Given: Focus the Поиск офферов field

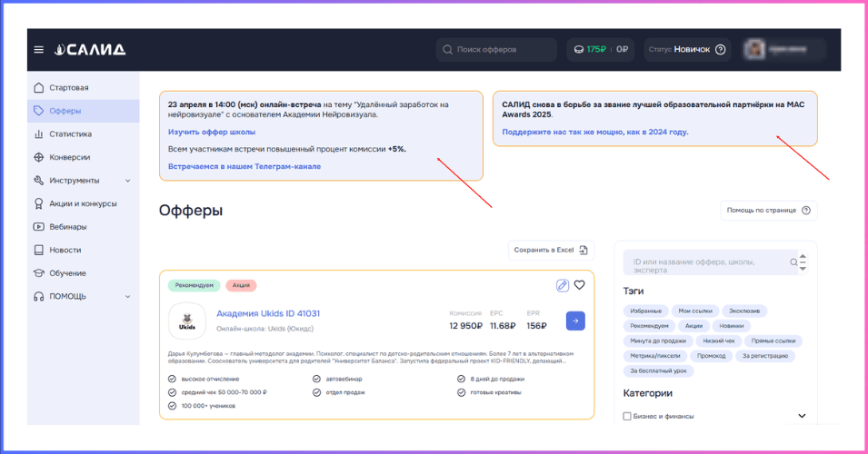Looking at the screenshot, I should tap(496, 50).
